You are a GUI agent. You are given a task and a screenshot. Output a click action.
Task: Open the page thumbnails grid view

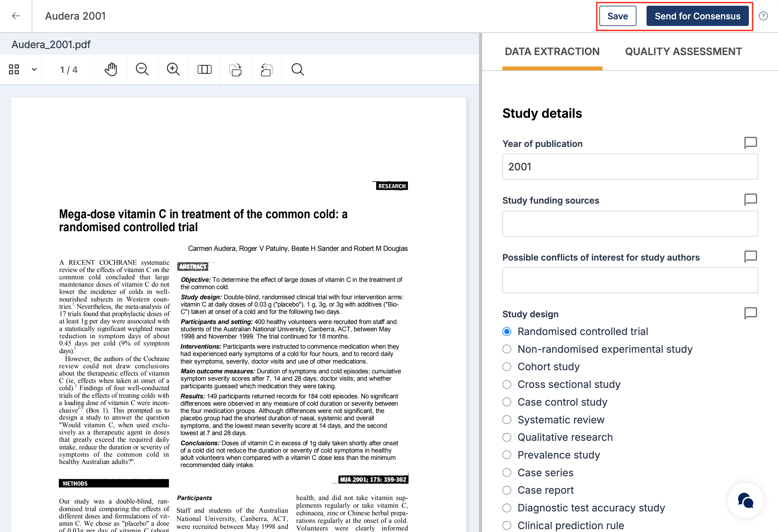pyautogui.click(x=14, y=69)
